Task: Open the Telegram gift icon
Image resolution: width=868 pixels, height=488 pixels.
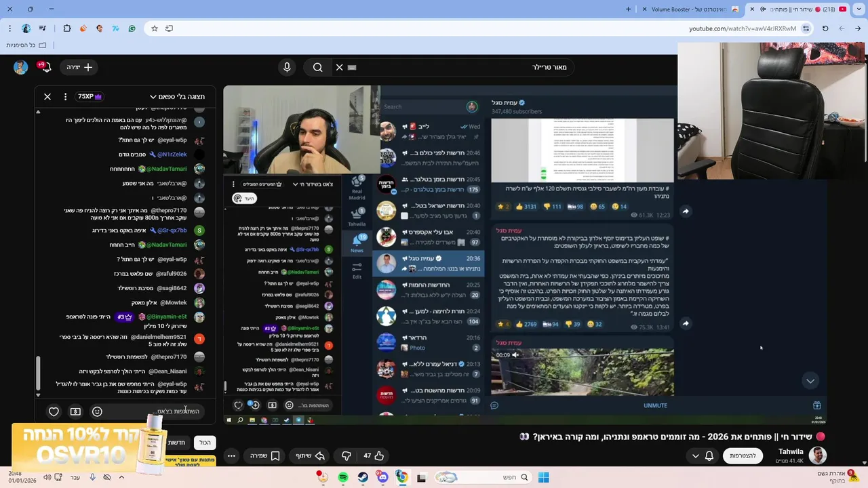Action: [x=816, y=405]
